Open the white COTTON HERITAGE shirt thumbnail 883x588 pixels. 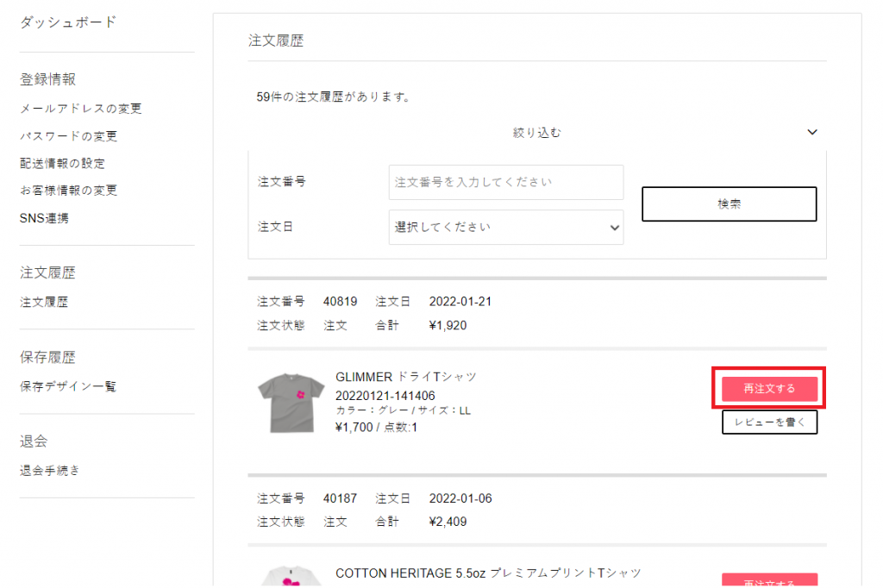(x=291, y=576)
